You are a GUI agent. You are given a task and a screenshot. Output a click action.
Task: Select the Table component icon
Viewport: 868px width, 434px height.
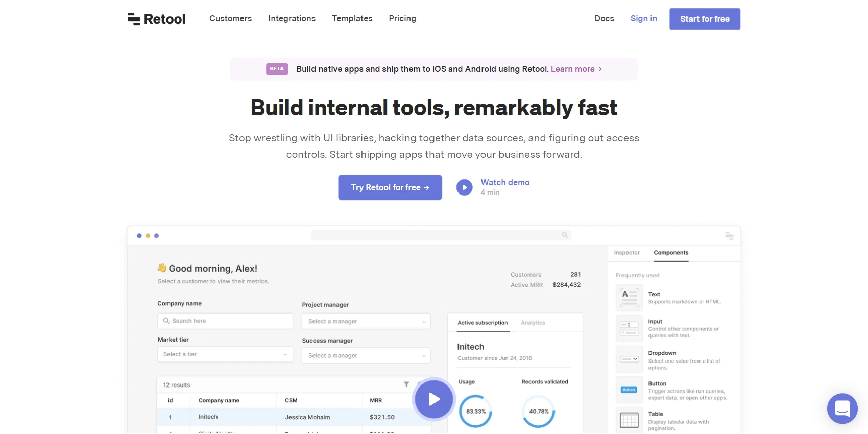629,420
